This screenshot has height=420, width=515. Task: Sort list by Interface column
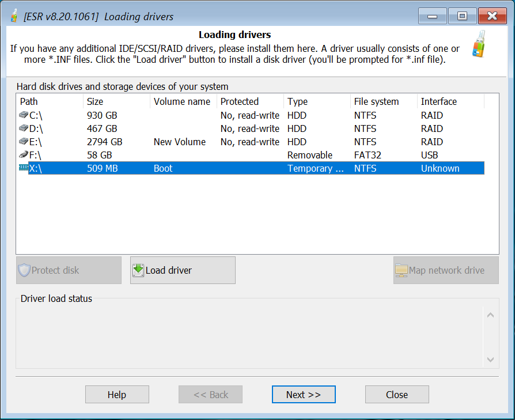coord(450,101)
